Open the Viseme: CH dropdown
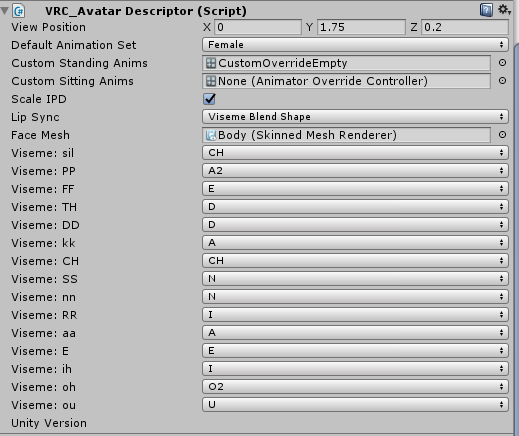Image resolution: width=519 pixels, height=436 pixels. [355, 261]
